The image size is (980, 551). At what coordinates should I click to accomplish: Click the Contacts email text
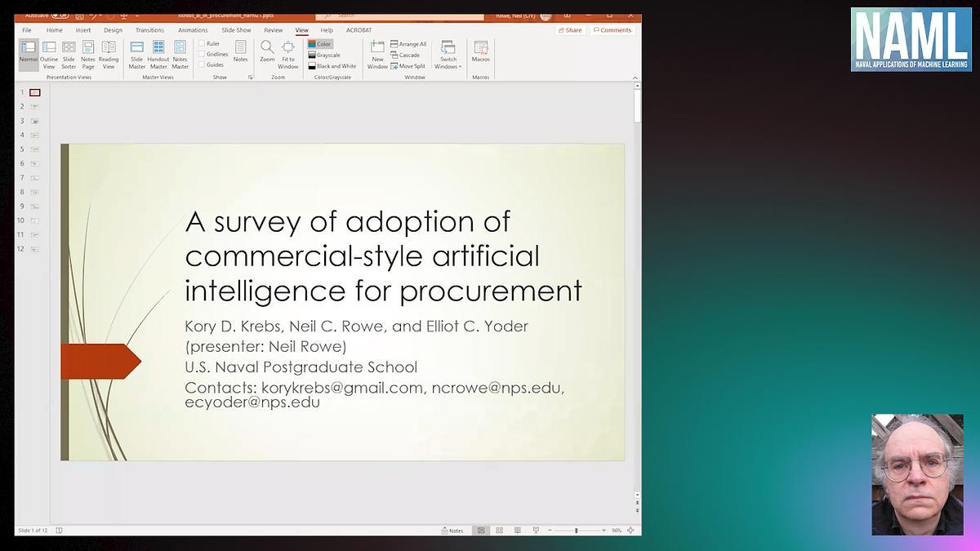[374, 394]
